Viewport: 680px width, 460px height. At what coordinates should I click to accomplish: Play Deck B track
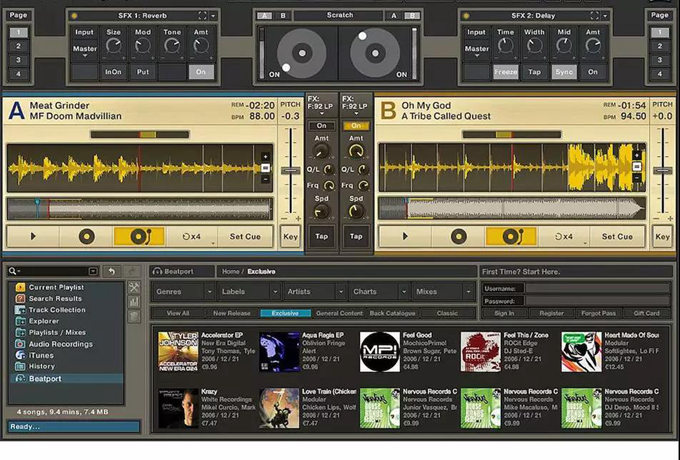pyautogui.click(x=405, y=237)
